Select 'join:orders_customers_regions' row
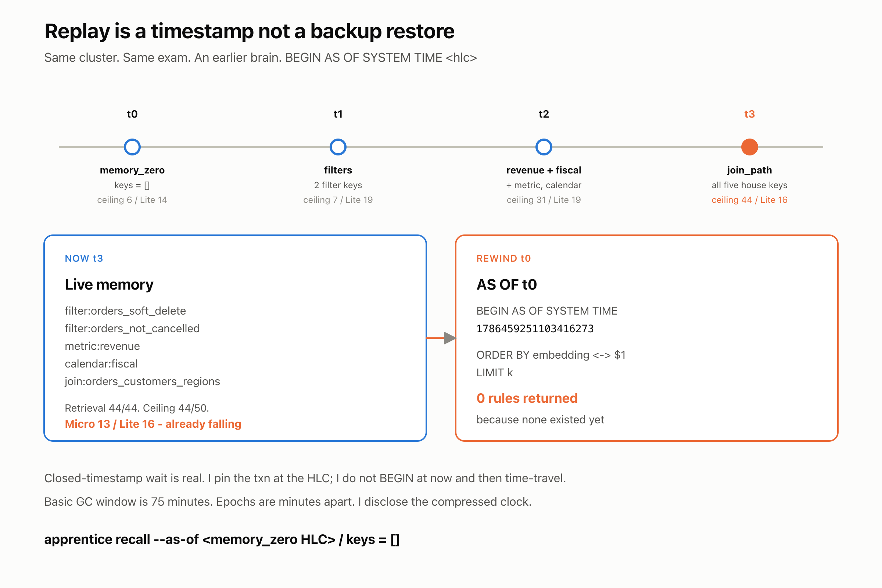Screen dimensions: 882x588 [143, 381]
